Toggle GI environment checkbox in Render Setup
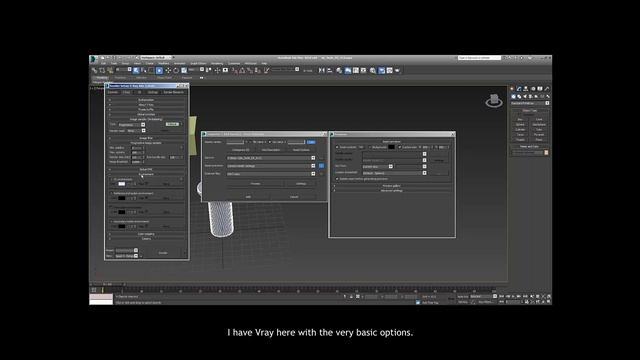Viewport: 640px width, 360px height. click(112, 180)
